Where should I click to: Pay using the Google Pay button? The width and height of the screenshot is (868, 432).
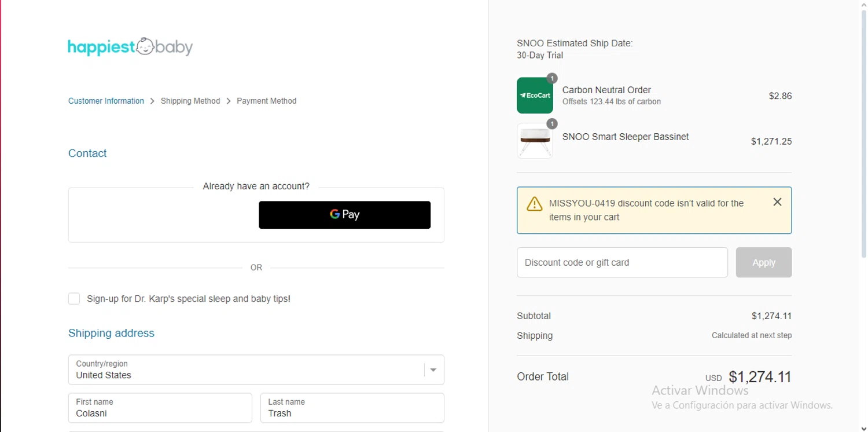click(344, 215)
